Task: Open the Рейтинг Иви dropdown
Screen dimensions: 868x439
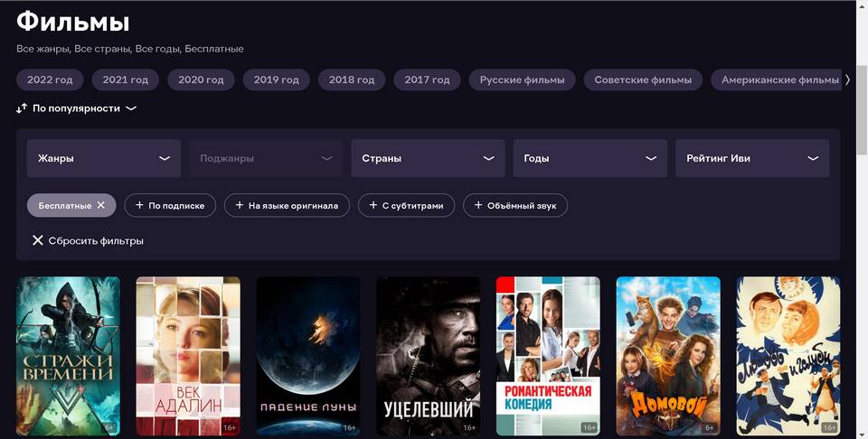Action: (x=752, y=158)
